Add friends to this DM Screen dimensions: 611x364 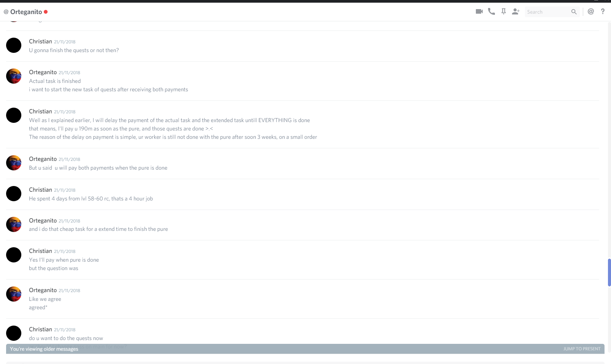(516, 11)
